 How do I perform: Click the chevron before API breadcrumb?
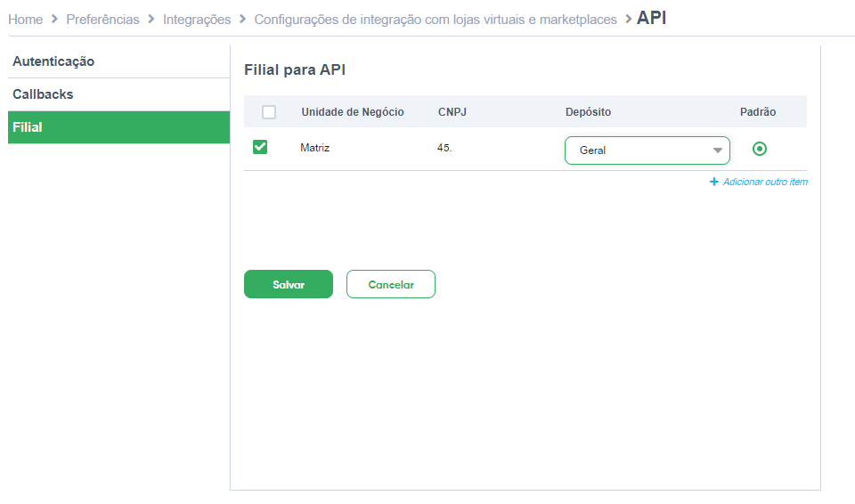coord(628,19)
